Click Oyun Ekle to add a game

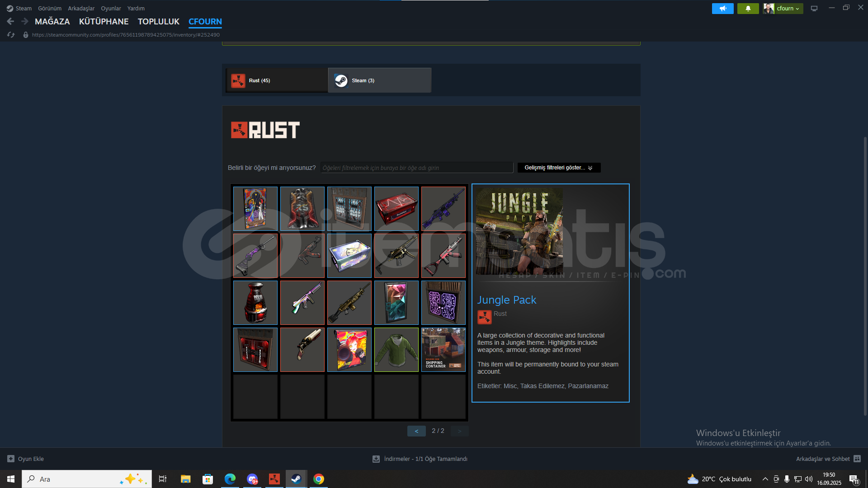coord(26,459)
